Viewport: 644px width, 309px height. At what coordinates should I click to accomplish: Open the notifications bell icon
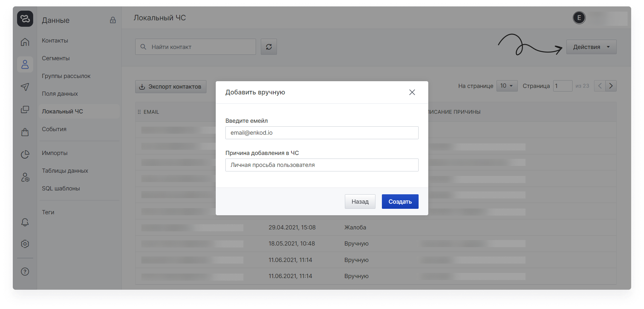(25, 222)
